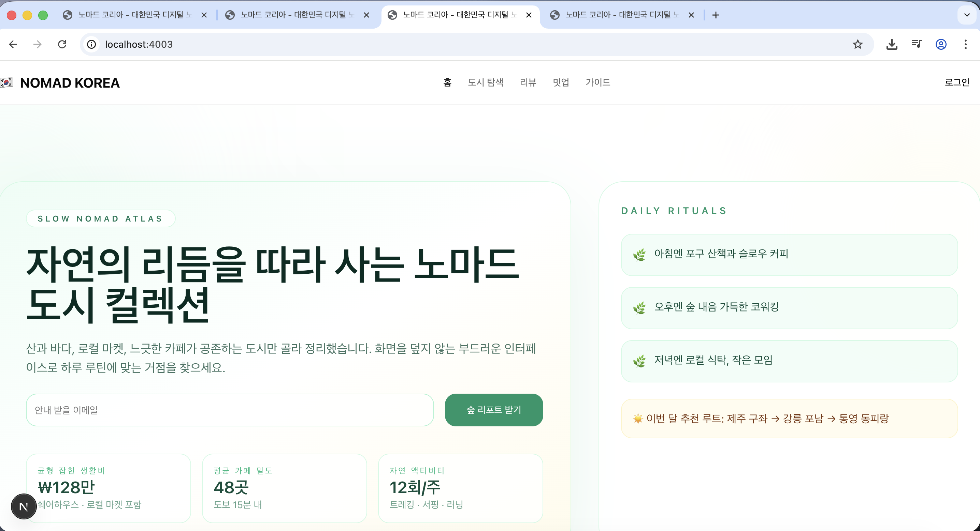Click the Next.js dev tools N badge

tap(24, 506)
